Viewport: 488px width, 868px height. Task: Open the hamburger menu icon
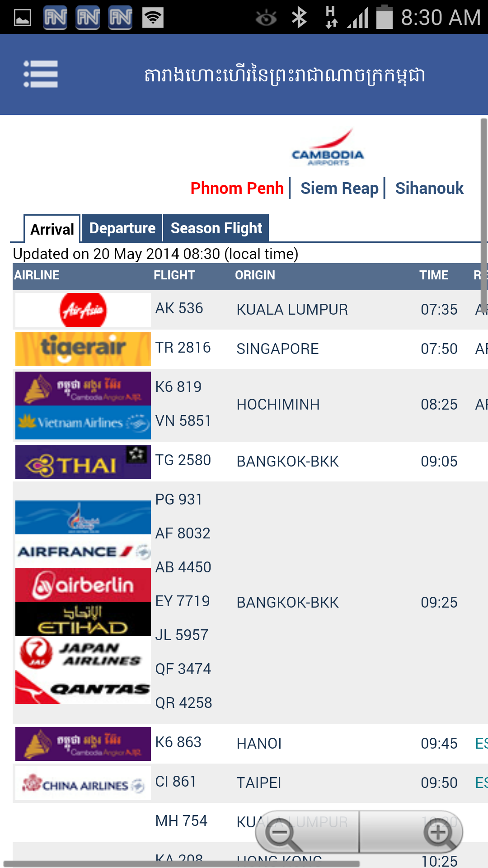tap(41, 74)
